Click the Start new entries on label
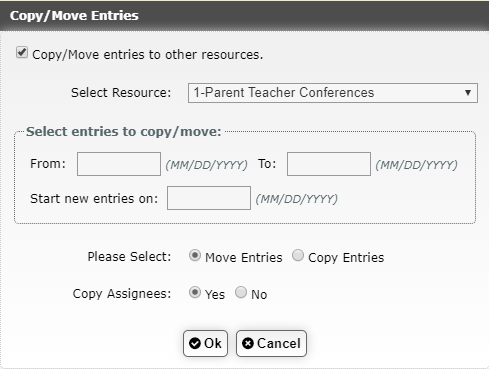Viewport: 489px width, 369px height. [94, 199]
